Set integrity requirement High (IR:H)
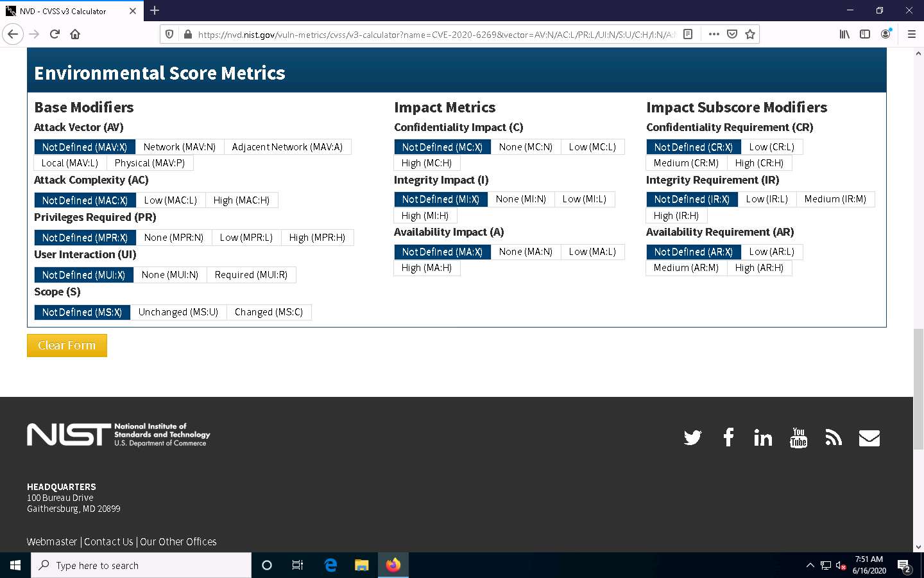924x578 pixels. tap(676, 216)
